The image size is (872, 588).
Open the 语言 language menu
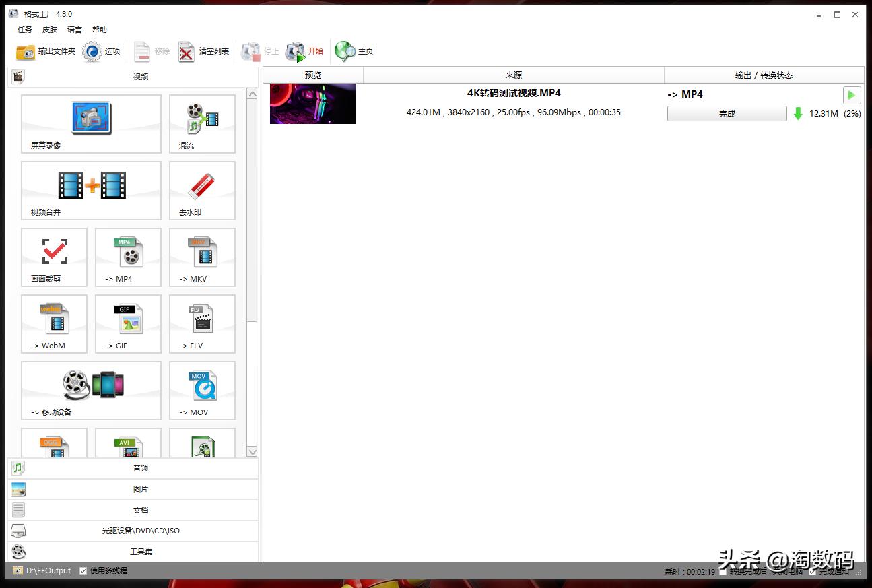(x=74, y=30)
